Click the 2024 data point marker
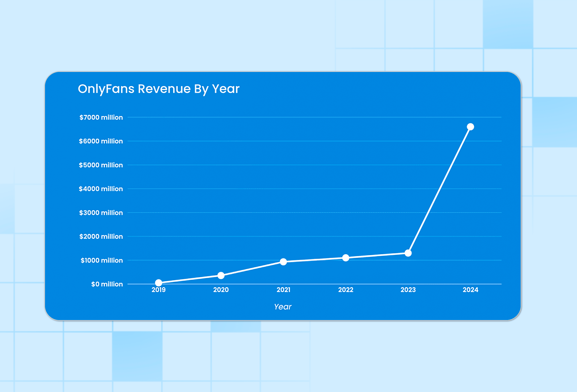 click(471, 127)
